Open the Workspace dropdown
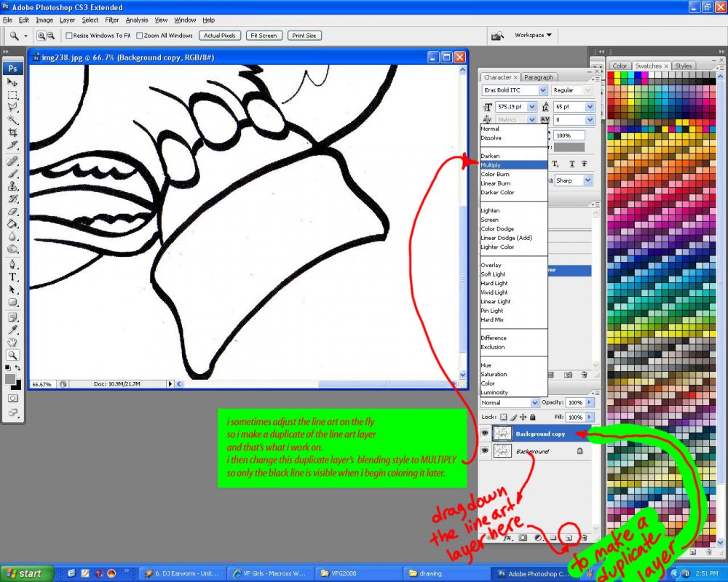This screenshot has height=582, width=728. coord(533,35)
